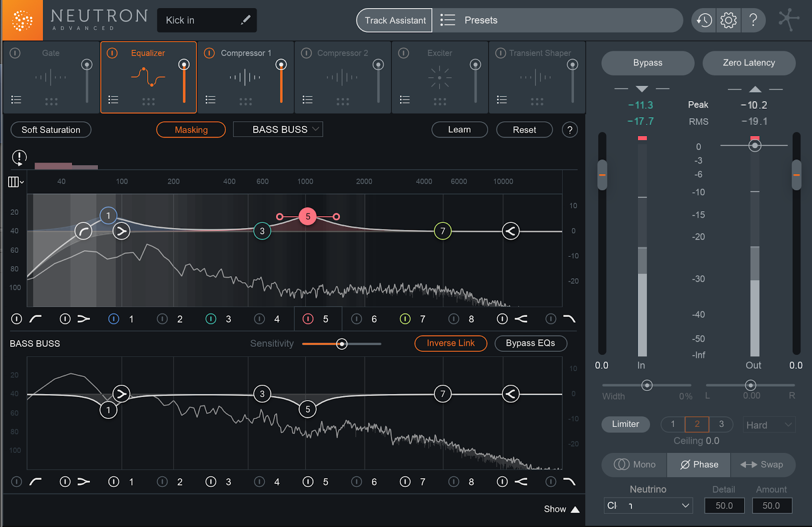
Task: Click the equalizer help question mark button
Action: pyautogui.click(x=570, y=130)
